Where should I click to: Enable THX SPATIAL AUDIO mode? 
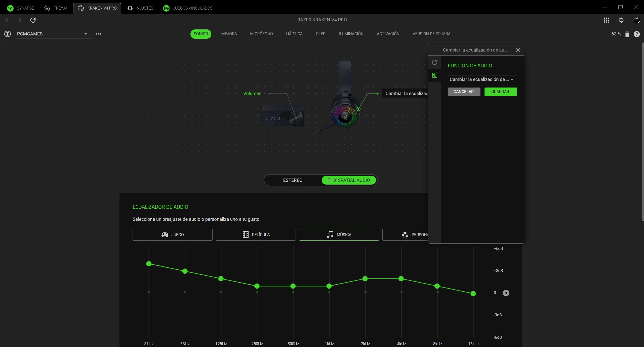coord(349,180)
